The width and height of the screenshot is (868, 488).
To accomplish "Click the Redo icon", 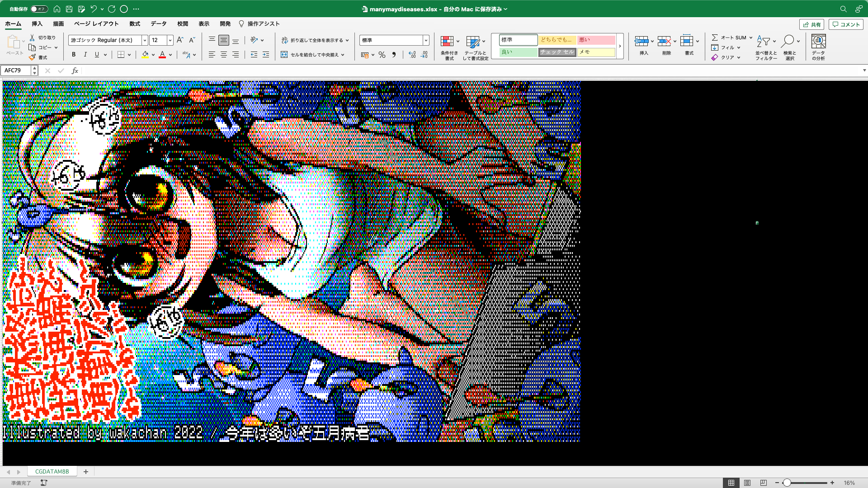I will 112,9.
